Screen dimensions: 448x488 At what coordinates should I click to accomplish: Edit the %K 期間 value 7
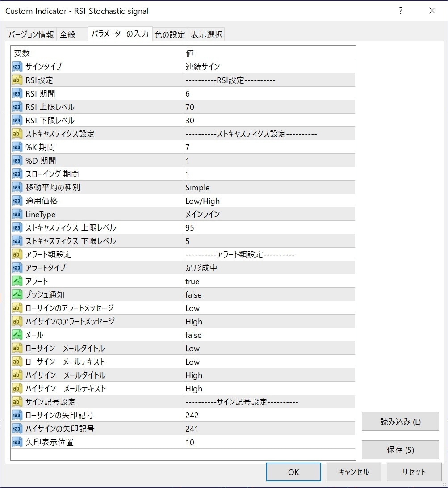coord(269,147)
